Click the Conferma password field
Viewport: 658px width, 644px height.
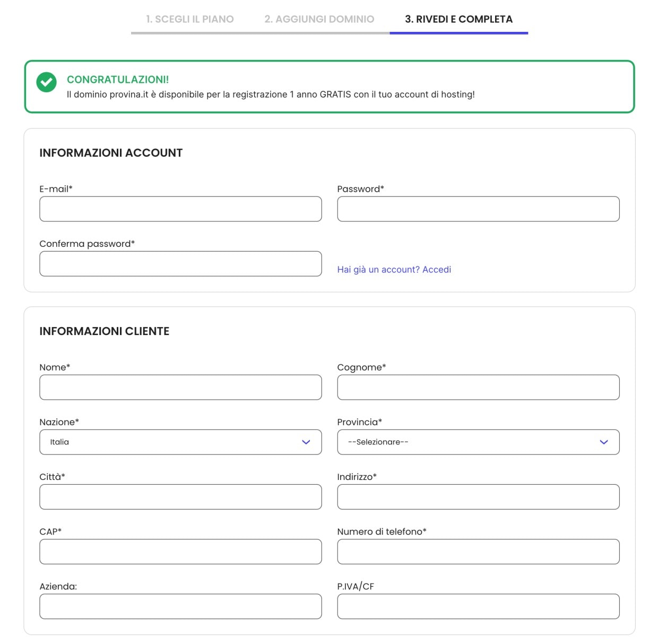(x=180, y=264)
